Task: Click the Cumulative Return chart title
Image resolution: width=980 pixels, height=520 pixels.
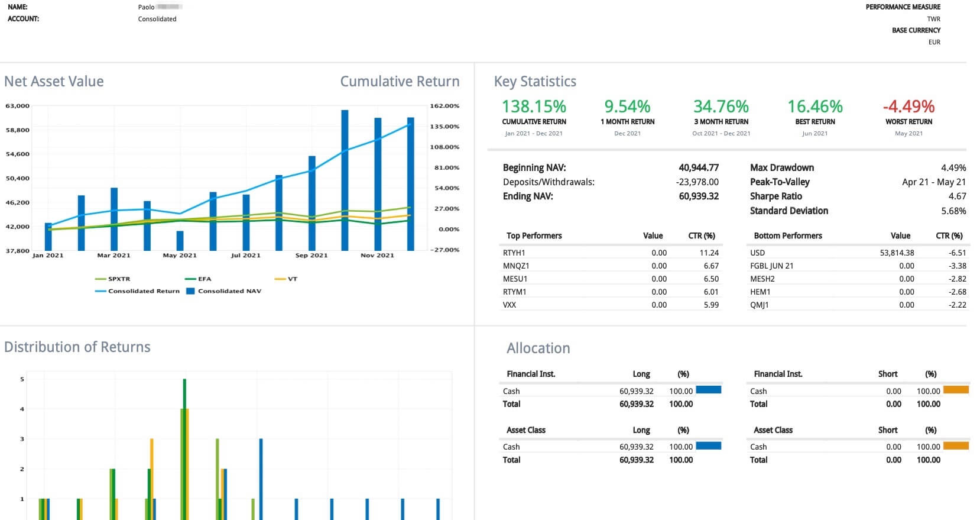Action: [x=400, y=82]
